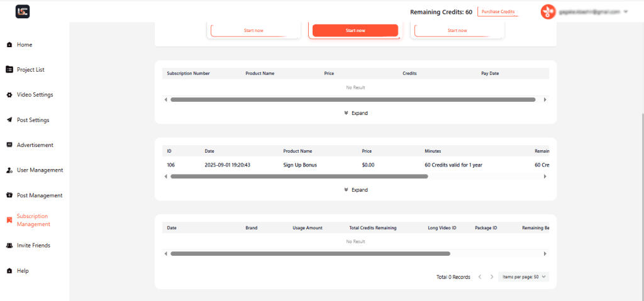Click the Home icon in sidebar
Screen dimensions: 644x301
(x=9, y=45)
